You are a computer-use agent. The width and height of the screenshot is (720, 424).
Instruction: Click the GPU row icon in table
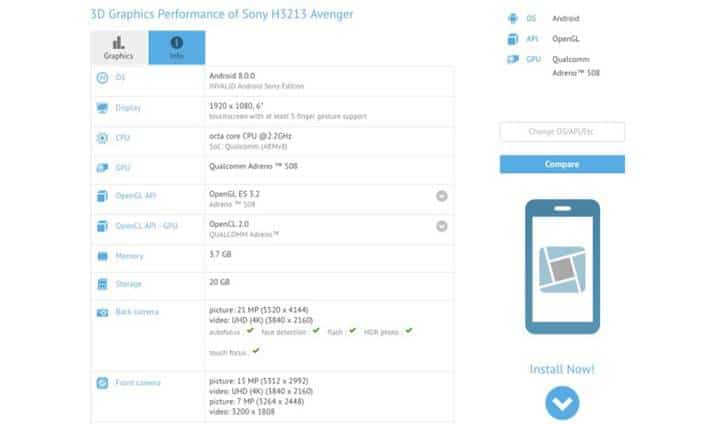pos(102,168)
